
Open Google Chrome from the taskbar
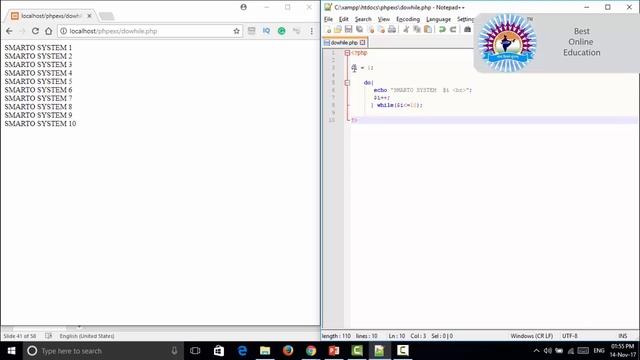pos(311,351)
